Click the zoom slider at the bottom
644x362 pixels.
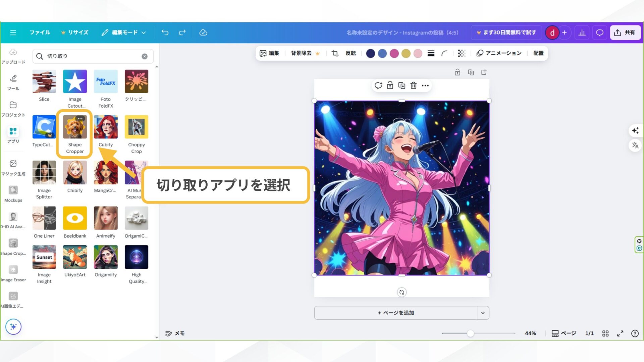(471, 333)
